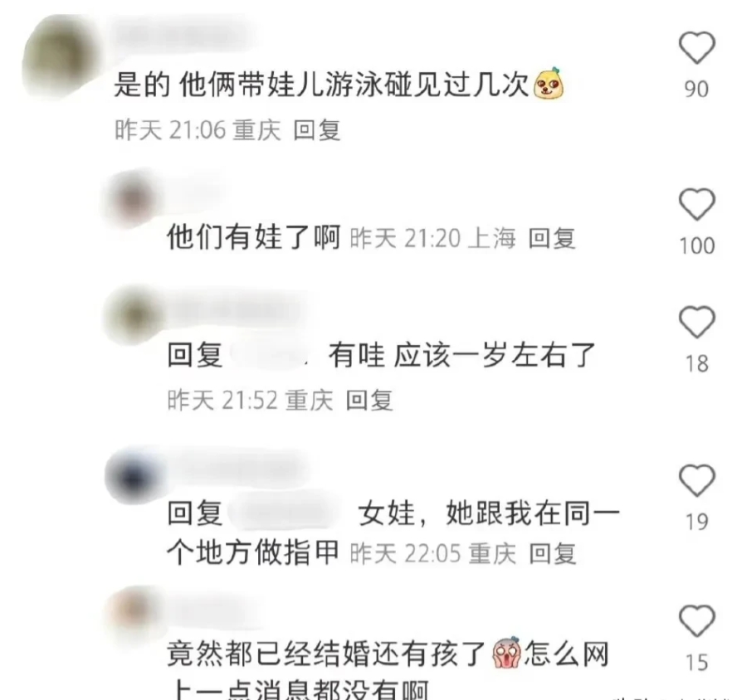
Task: Like the comment with 90 likes
Action: (x=696, y=47)
